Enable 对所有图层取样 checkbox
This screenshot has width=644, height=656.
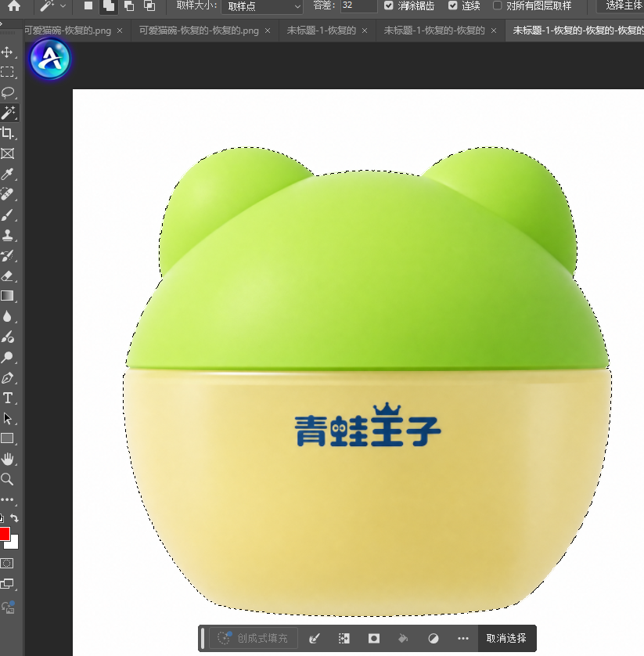(497, 5)
